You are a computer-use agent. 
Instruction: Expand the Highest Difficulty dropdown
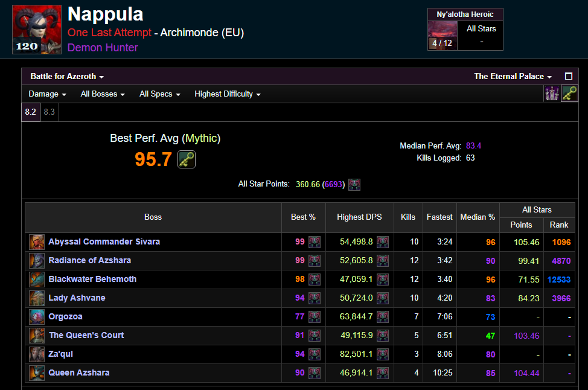tap(227, 94)
